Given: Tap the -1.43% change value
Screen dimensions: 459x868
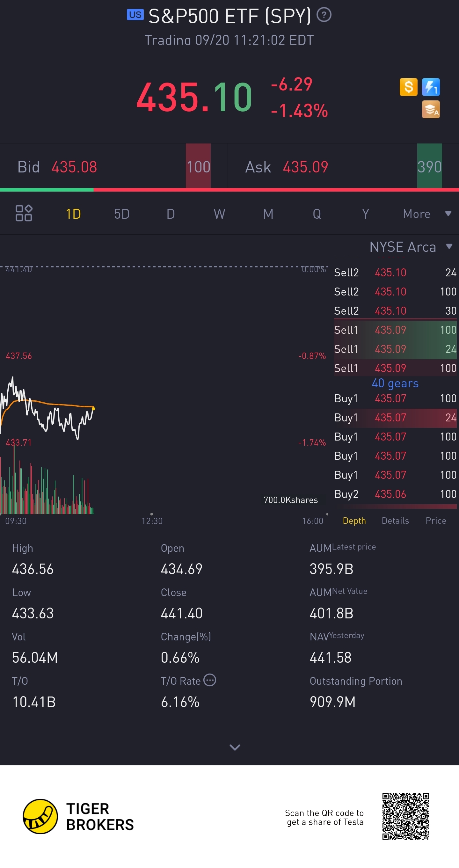Looking at the screenshot, I should 299,111.
